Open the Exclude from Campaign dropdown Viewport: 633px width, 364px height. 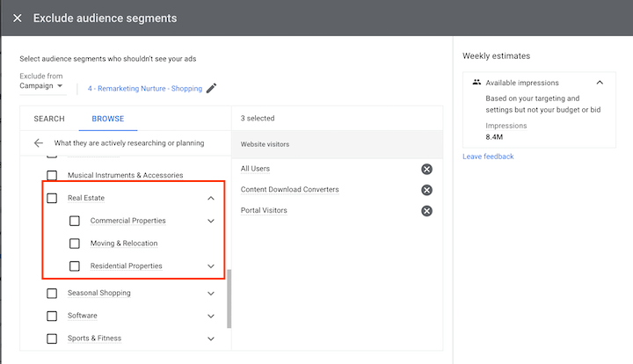42,86
